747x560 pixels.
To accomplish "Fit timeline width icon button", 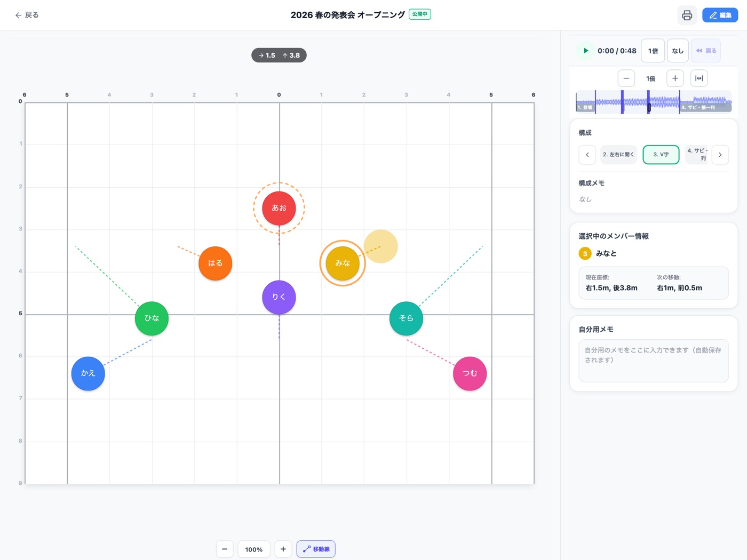I will [x=699, y=78].
